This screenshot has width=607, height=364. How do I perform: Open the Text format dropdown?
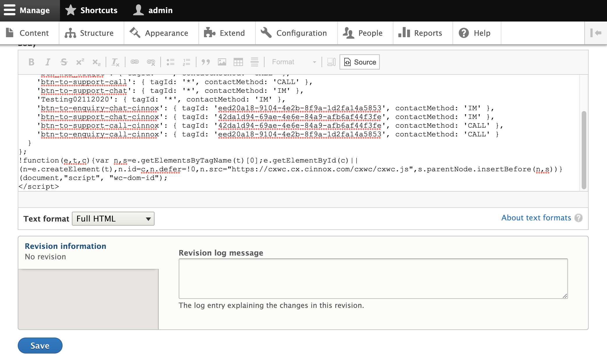point(113,219)
